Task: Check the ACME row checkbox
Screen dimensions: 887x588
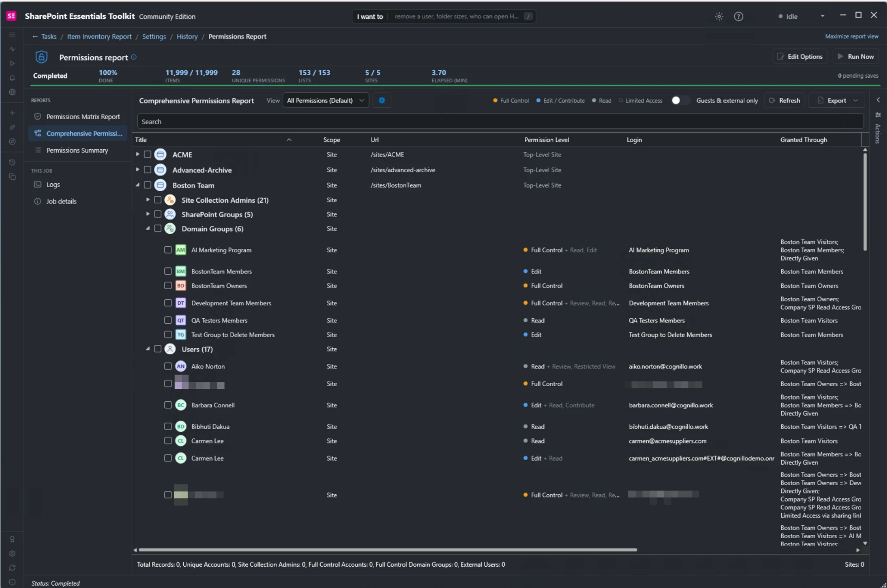Action: (x=147, y=154)
